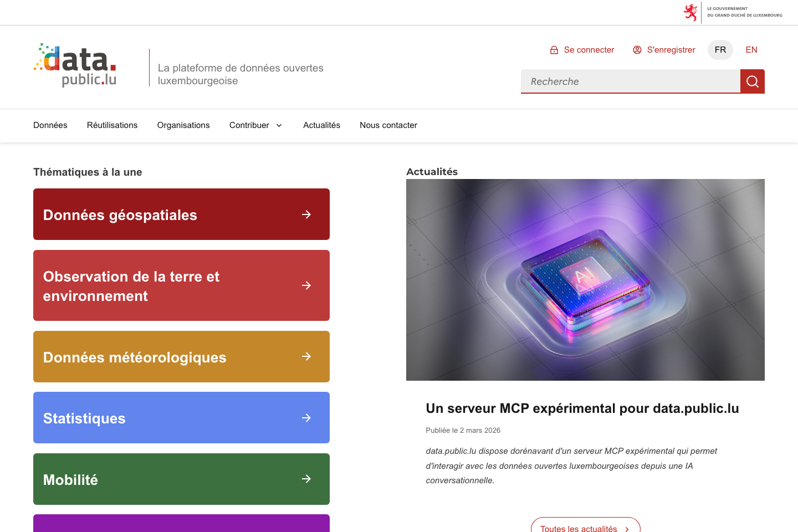The width and height of the screenshot is (798, 532).
Task: Click the arrow on Données météorologiques card
Action: click(306, 357)
